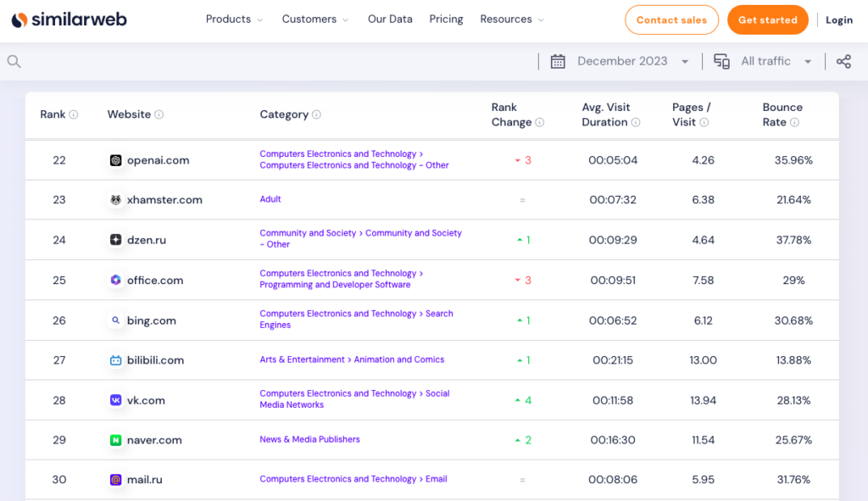Click the mail.ru favicon

pyautogui.click(x=115, y=480)
